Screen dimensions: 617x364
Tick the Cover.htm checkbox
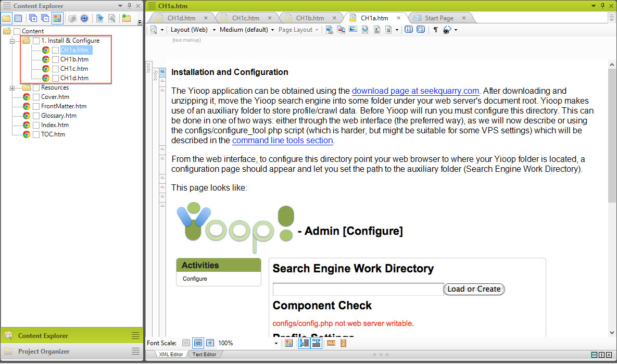(x=36, y=97)
